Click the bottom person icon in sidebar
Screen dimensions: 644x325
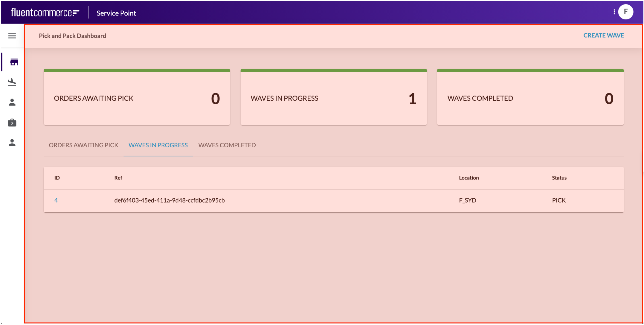click(x=12, y=143)
